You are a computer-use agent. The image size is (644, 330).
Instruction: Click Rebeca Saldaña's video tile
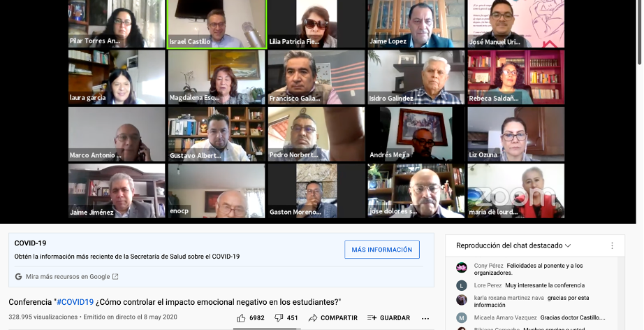[x=516, y=78]
